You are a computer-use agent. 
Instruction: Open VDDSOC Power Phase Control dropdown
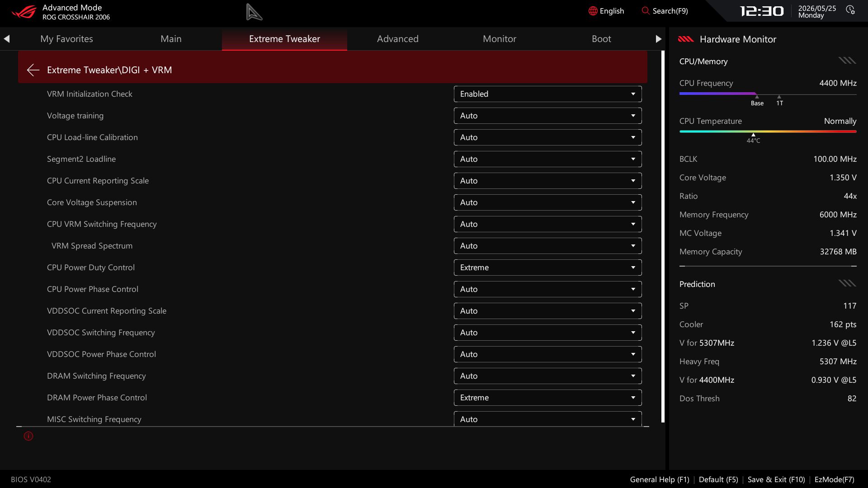[547, 354]
